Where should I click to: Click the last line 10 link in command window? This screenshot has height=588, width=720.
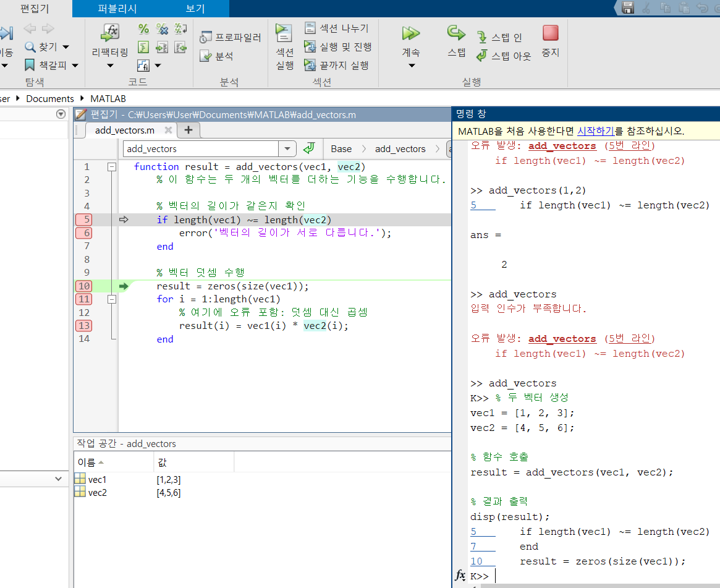[476, 561]
